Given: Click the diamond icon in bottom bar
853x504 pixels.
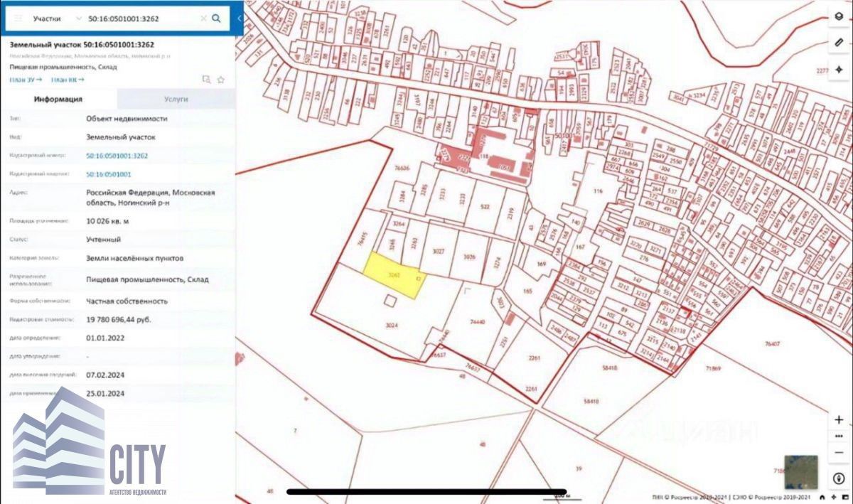Looking at the screenshot, I should click(x=833, y=498).
